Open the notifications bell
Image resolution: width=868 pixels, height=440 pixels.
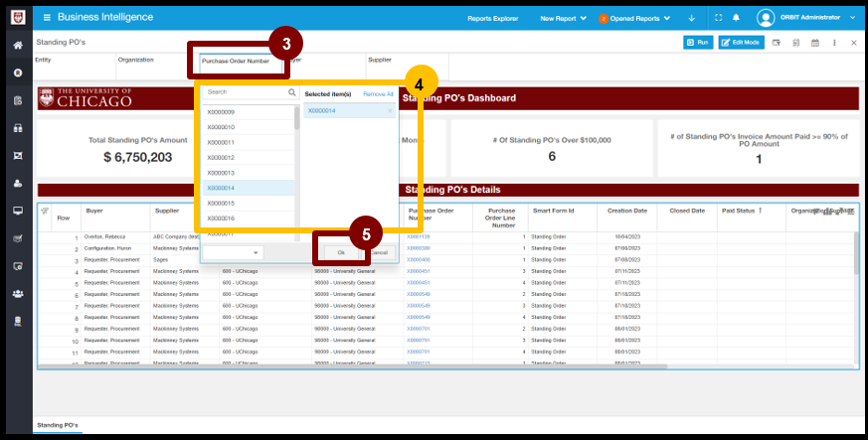coord(736,18)
